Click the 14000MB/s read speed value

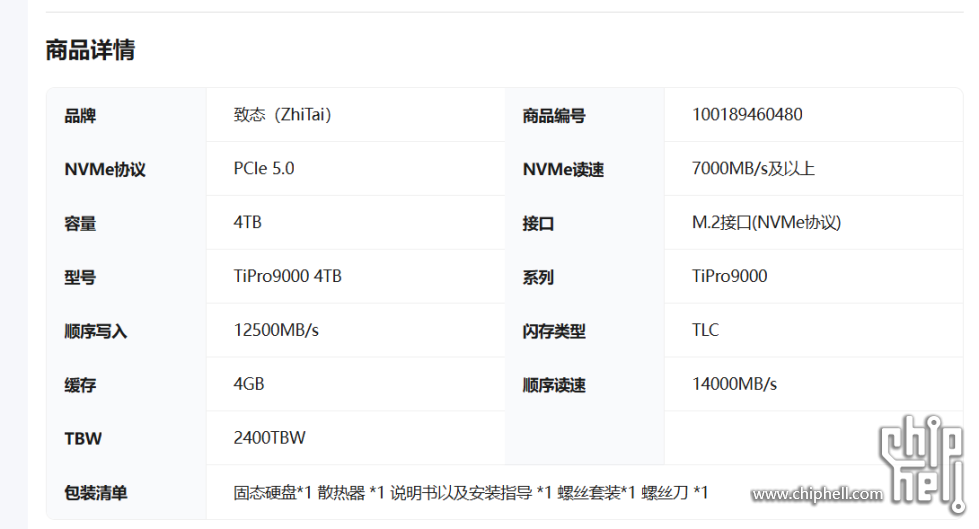click(x=734, y=384)
